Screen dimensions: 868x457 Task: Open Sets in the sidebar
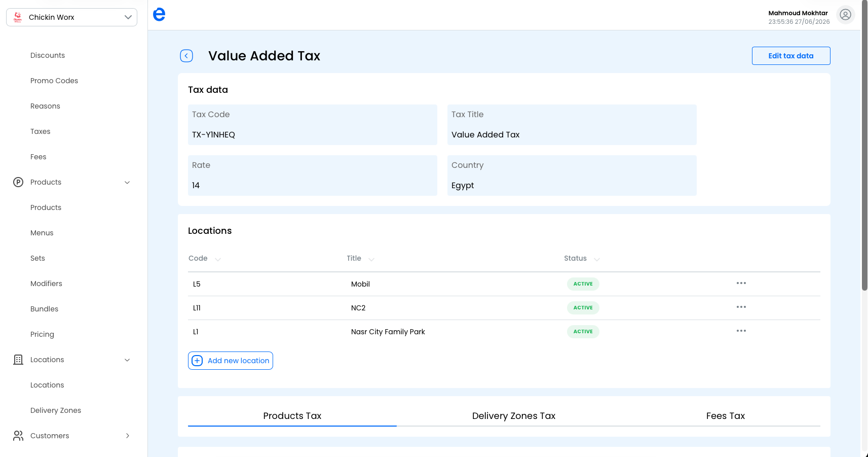pos(37,258)
